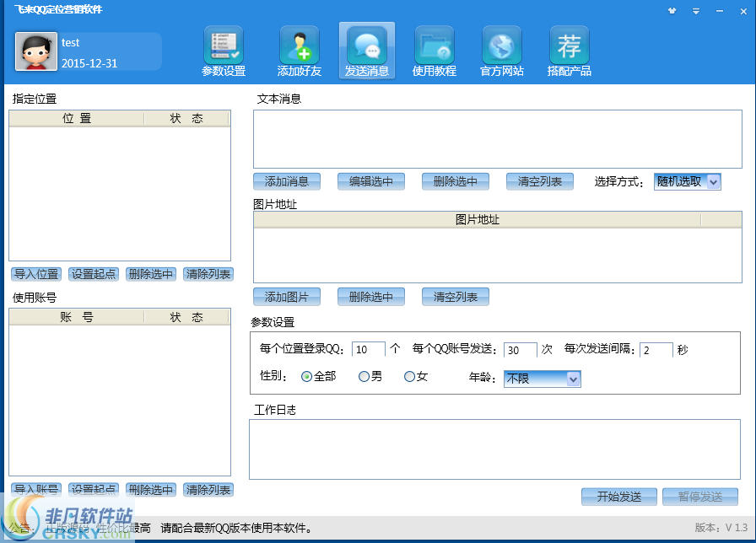Click 删除选中 under account list
Viewport: 756px width, 543px height.
click(151, 490)
